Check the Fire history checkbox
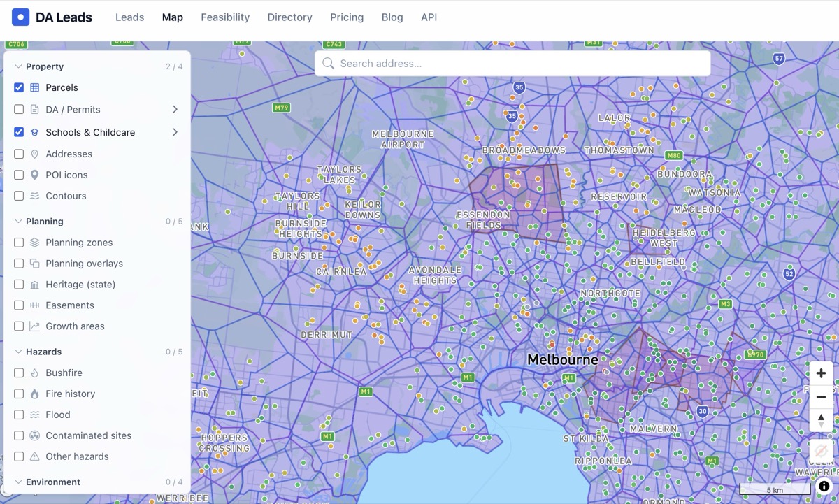839x504 pixels. click(19, 394)
